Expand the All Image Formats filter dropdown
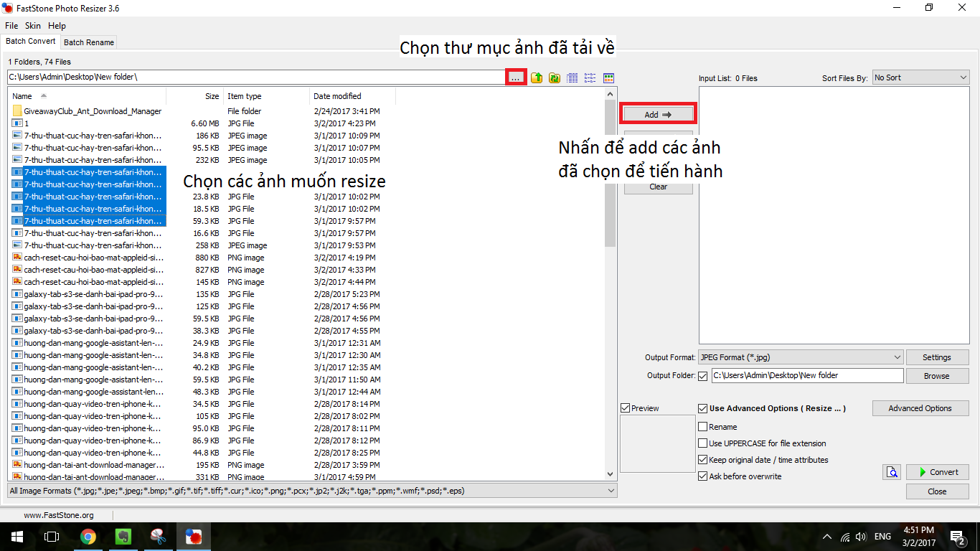The width and height of the screenshot is (980, 551). pyautogui.click(x=312, y=491)
